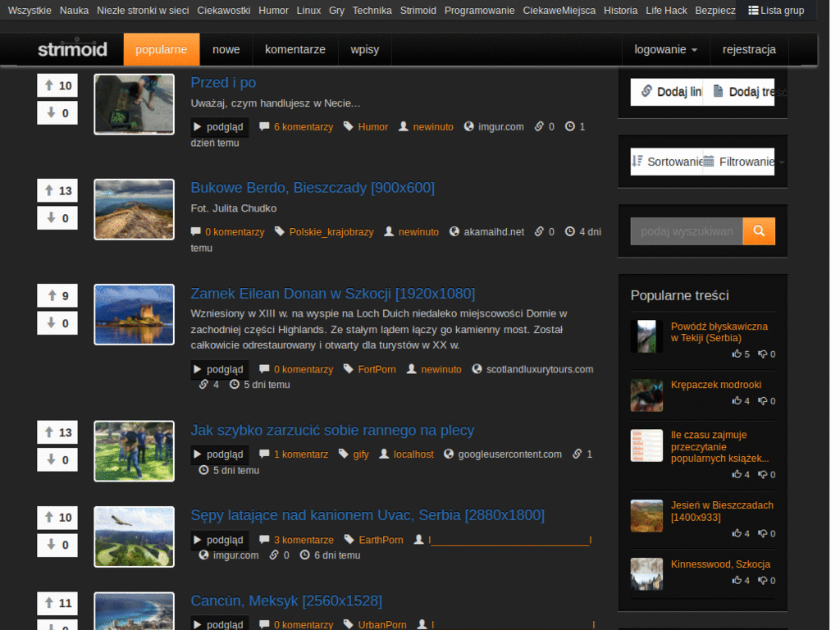Image resolution: width=840 pixels, height=630 pixels.
Task: Click 'Dodaj treść' button
Action: 739,92
